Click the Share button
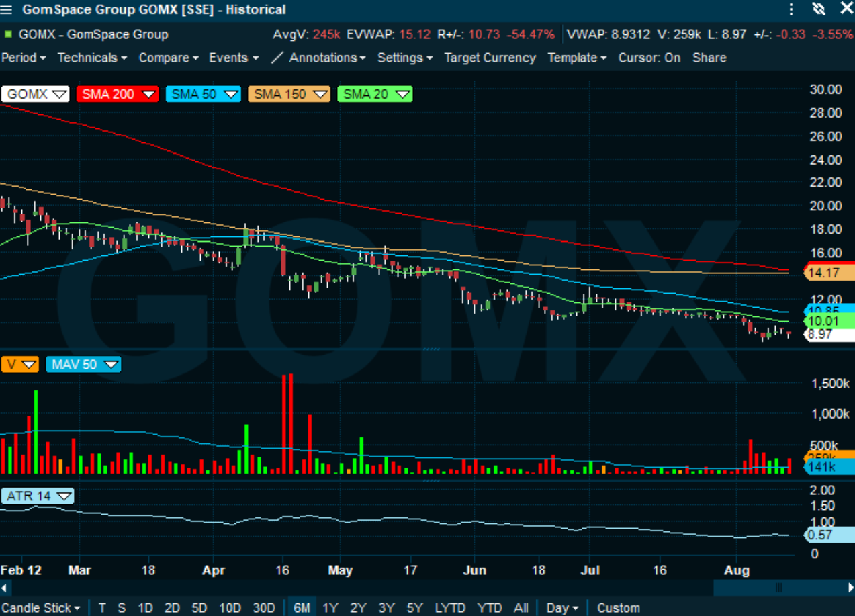The image size is (855, 616). coord(709,58)
